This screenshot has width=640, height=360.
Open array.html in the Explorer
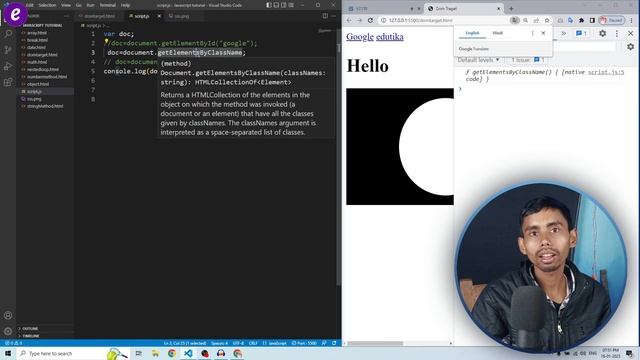click(37, 33)
